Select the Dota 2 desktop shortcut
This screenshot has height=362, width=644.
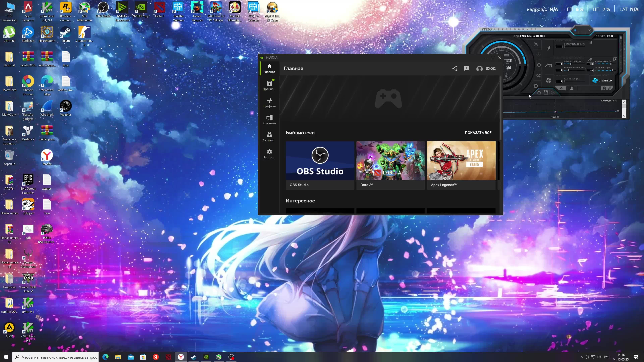pyautogui.click(x=159, y=10)
